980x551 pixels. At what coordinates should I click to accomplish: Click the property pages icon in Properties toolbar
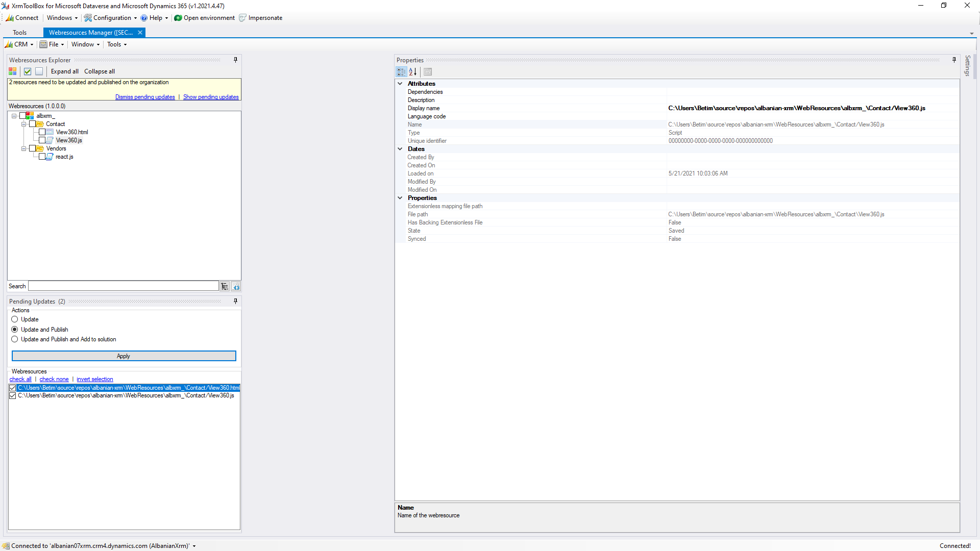428,72
